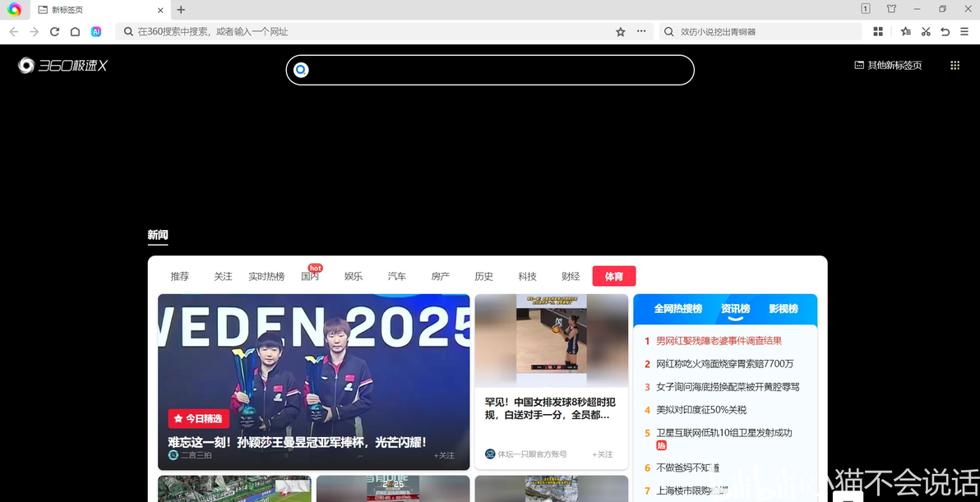Bookmark page with the star icon
Screen dimensions: 980x502
tap(621, 32)
